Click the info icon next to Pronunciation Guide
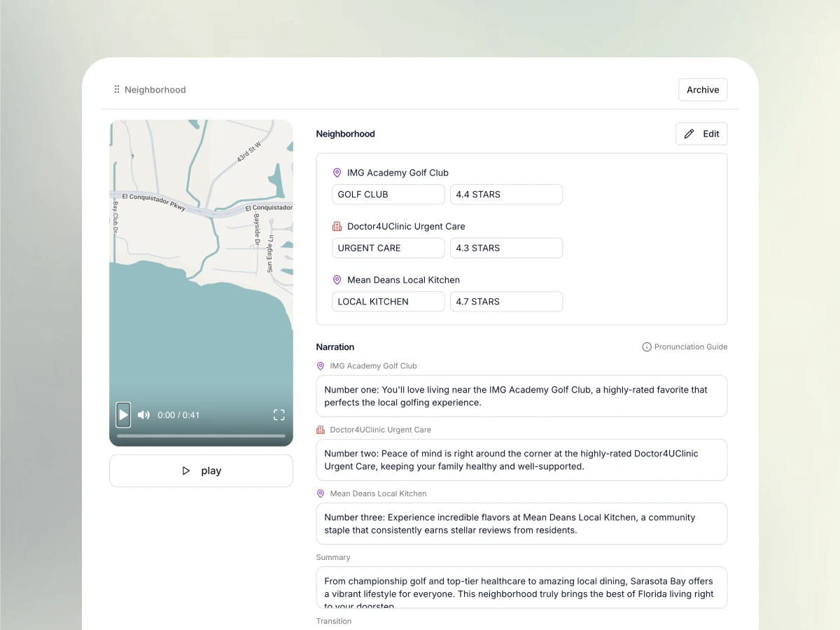The image size is (840, 630). 645,346
